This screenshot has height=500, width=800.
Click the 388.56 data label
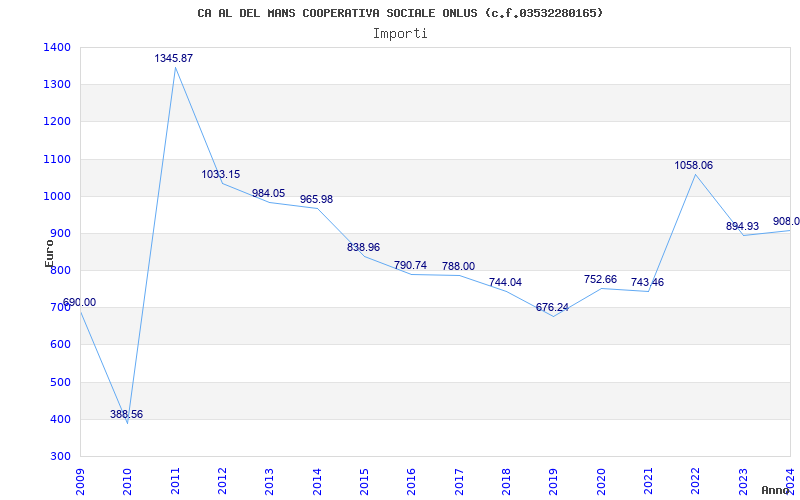[127, 414]
